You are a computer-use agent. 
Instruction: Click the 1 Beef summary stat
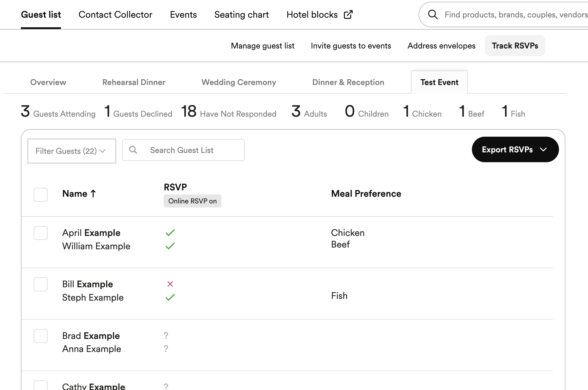coord(472,111)
